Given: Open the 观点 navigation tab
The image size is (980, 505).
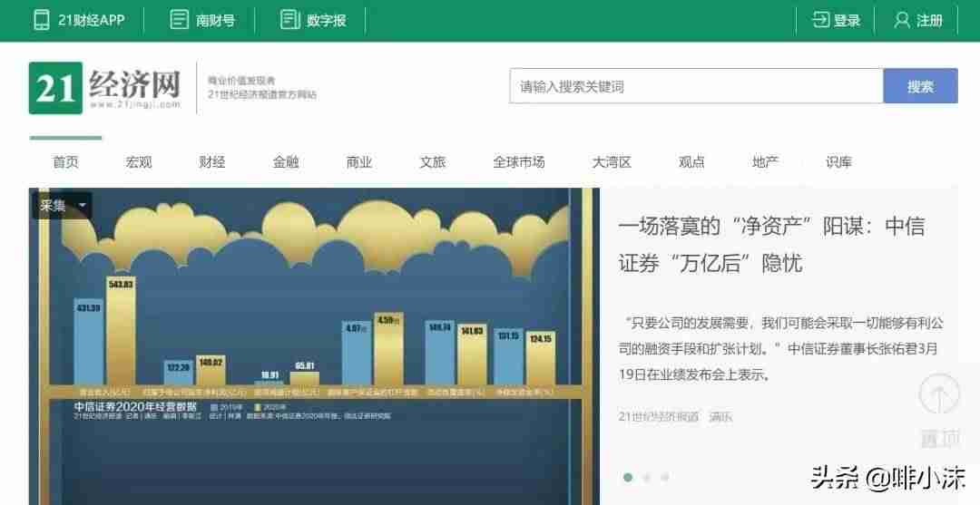Looking at the screenshot, I should pyautogui.click(x=691, y=162).
